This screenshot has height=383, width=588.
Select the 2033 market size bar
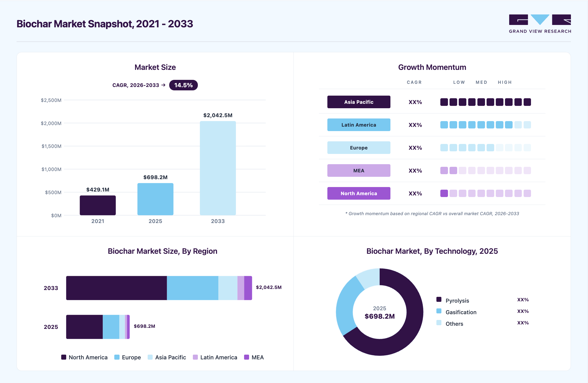coord(218,168)
